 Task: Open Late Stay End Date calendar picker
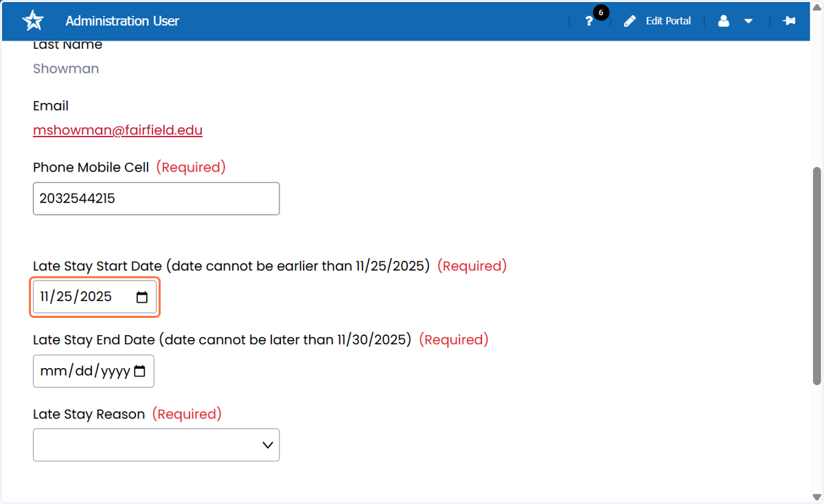coord(139,371)
